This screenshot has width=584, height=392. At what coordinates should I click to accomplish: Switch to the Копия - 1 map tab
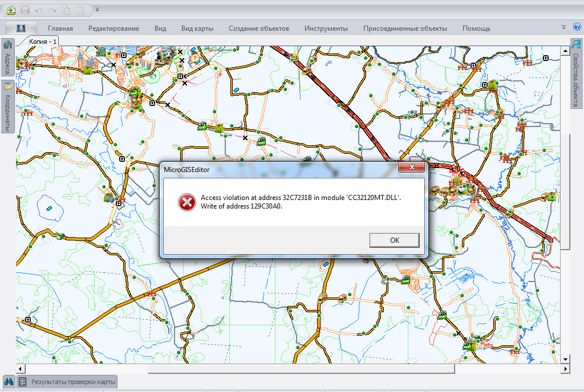[43, 42]
